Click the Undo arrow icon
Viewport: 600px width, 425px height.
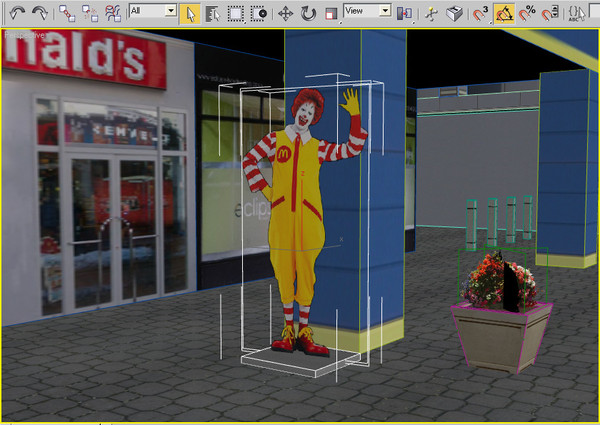tap(17, 13)
